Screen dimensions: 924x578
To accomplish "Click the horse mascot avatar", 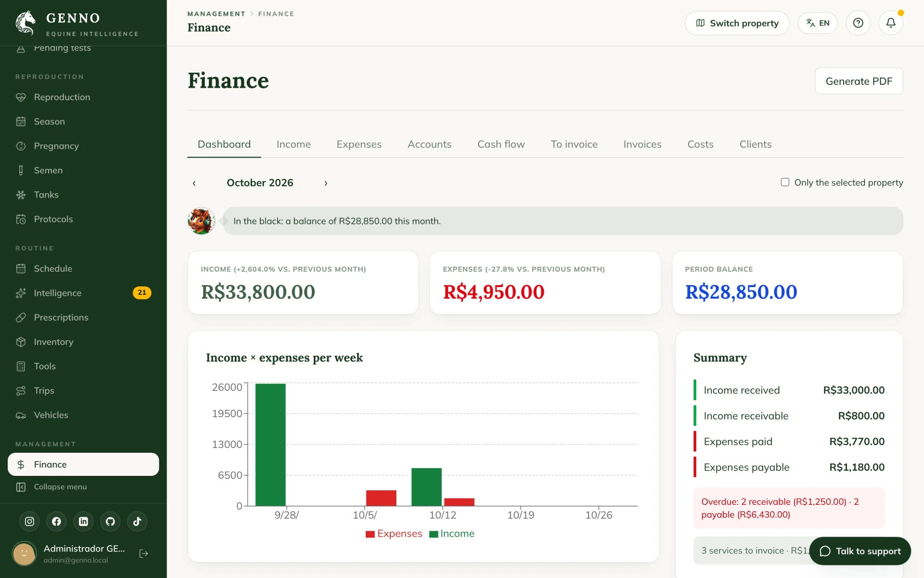I will 201,221.
